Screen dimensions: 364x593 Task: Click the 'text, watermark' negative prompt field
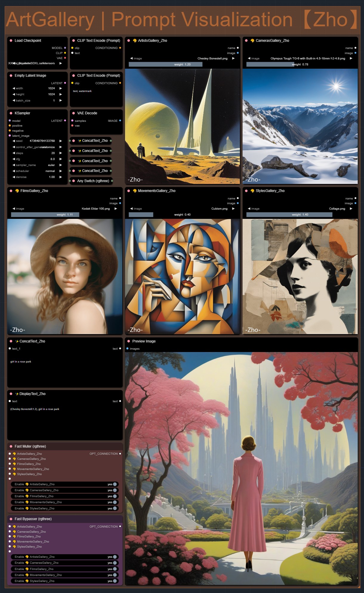tap(96, 97)
